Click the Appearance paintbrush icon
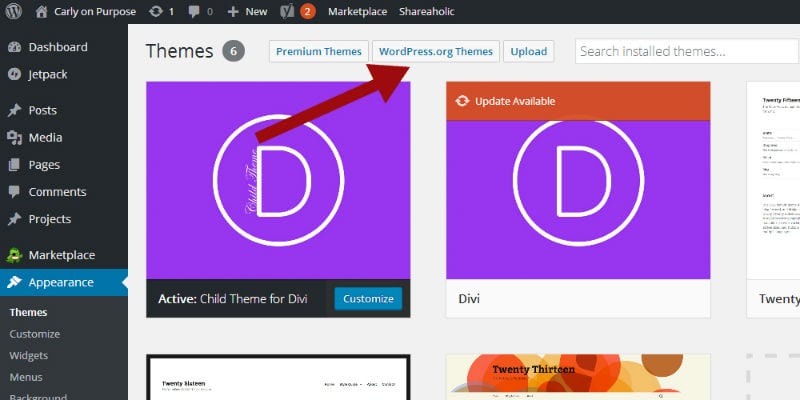800x400 pixels. pyautogui.click(x=14, y=282)
